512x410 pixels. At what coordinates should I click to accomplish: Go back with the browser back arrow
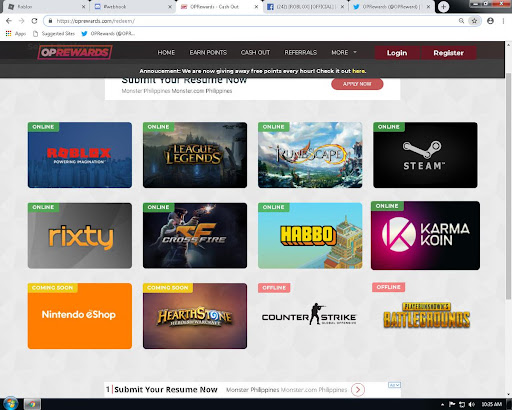coord(9,21)
